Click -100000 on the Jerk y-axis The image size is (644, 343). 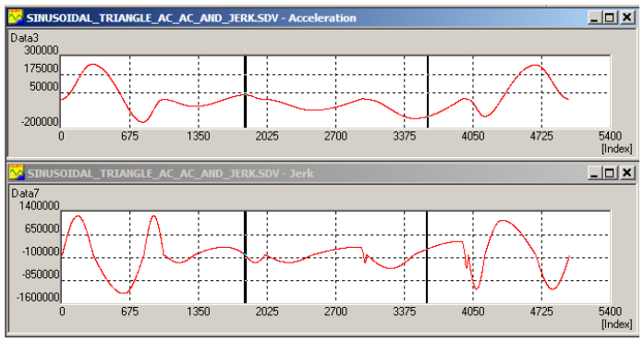[41, 251]
